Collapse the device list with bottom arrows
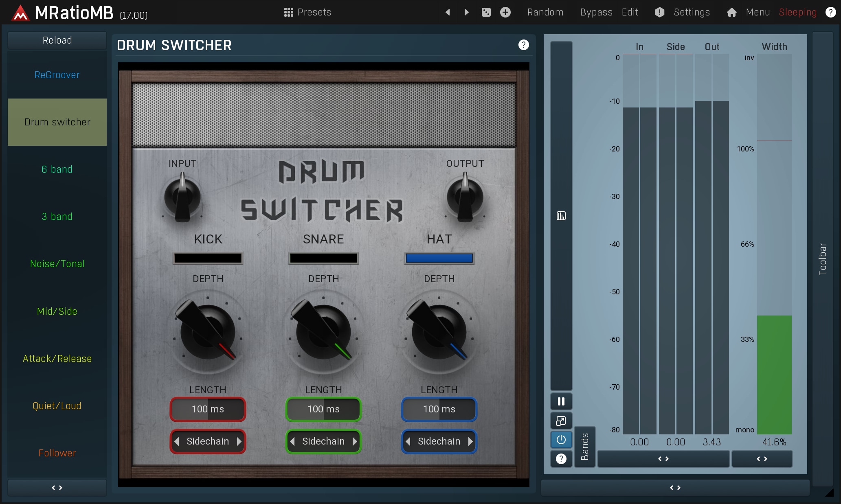This screenshot has height=504, width=841. [x=57, y=487]
